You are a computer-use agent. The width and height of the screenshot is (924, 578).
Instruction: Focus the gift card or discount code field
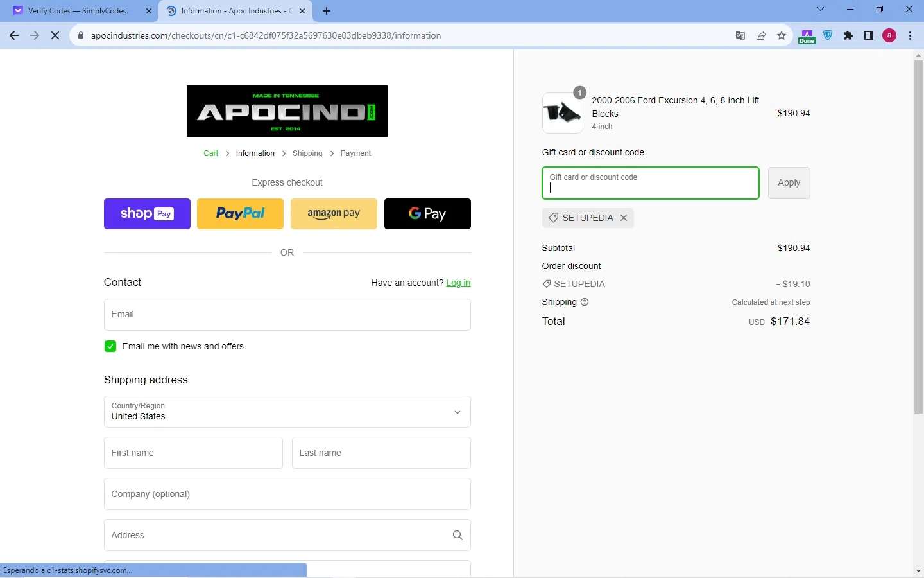pyautogui.click(x=651, y=183)
